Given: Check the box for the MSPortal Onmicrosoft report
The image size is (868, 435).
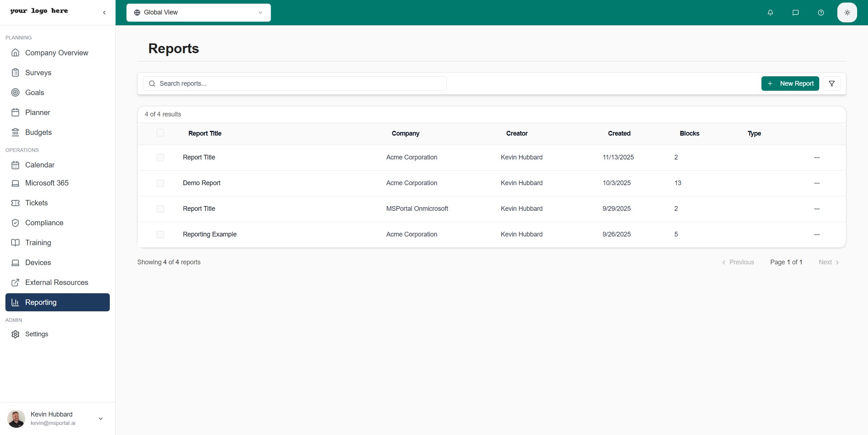Looking at the screenshot, I should (160, 209).
